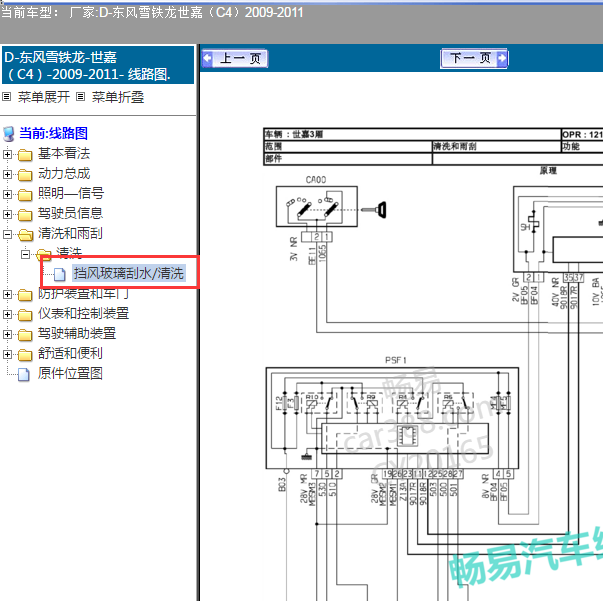Expand the 防护装置和车门 folder
The width and height of the screenshot is (603, 601).
(x=7, y=295)
